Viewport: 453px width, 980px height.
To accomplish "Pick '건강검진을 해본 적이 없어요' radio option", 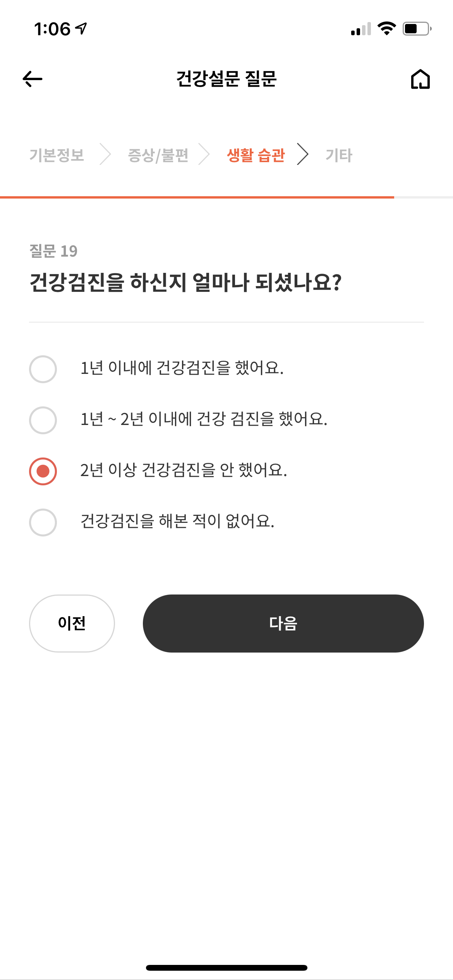I will click(x=43, y=523).
